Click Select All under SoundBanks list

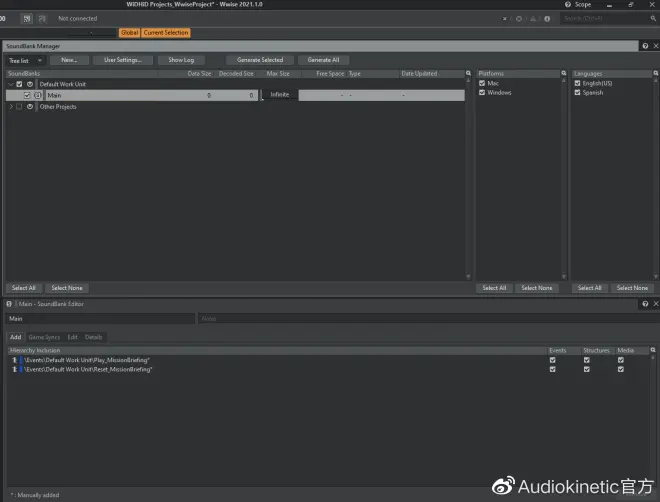tap(24, 288)
